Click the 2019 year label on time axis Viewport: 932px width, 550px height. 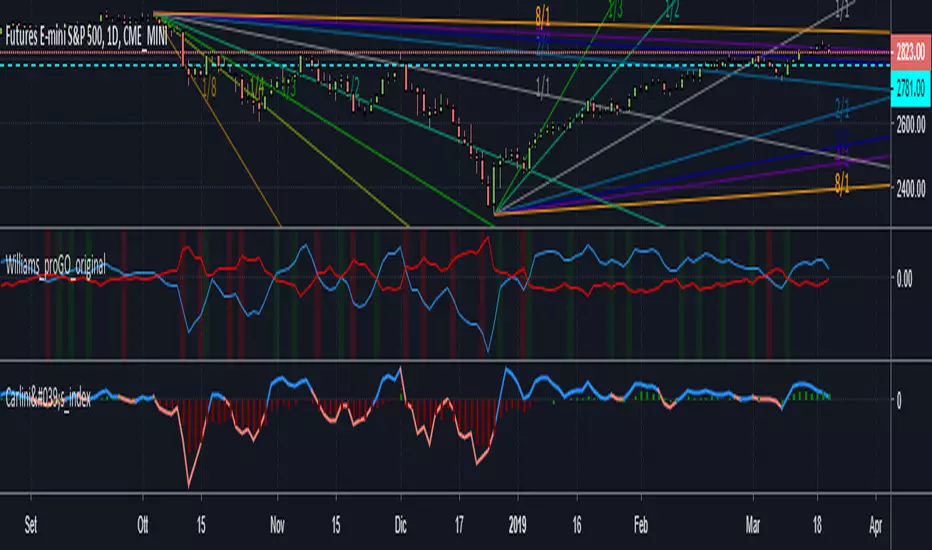point(518,525)
